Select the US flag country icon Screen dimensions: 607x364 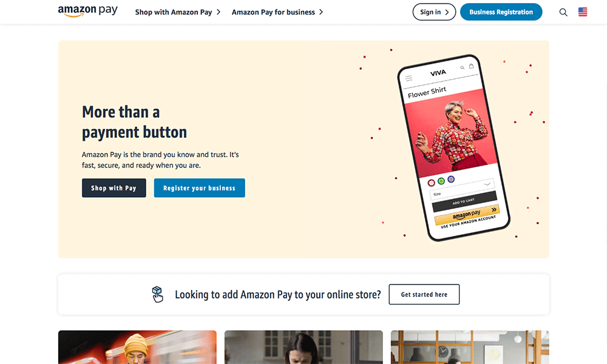pyautogui.click(x=583, y=12)
